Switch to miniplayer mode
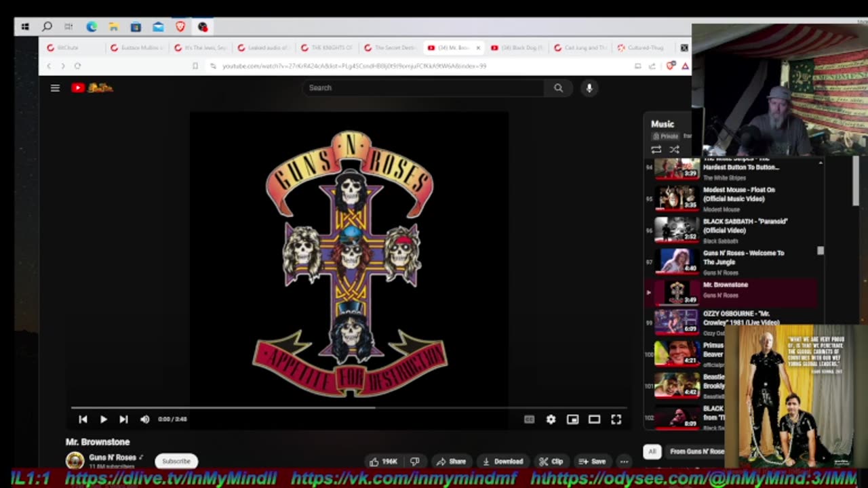The height and width of the screenshot is (488, 868). point(572,420)
